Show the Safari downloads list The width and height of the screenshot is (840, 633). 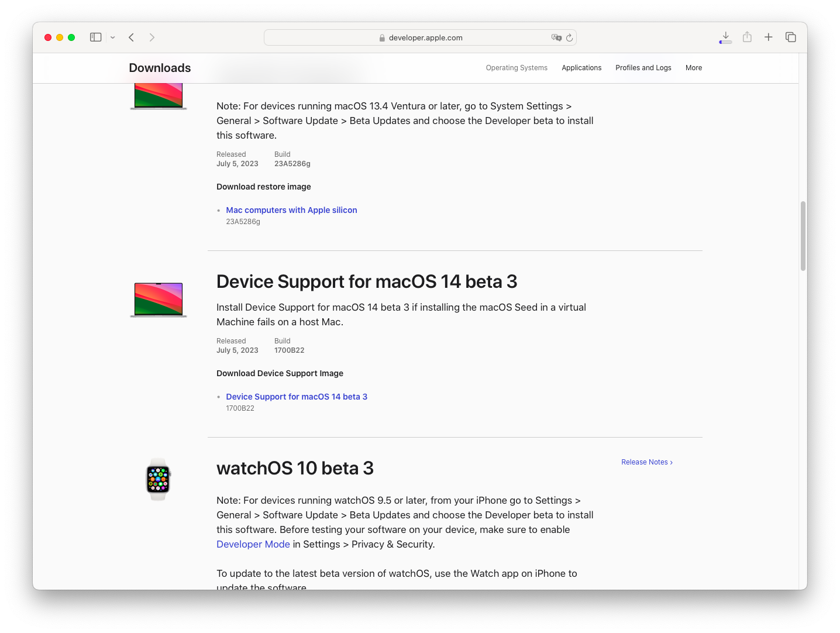(x=725, y=37)
